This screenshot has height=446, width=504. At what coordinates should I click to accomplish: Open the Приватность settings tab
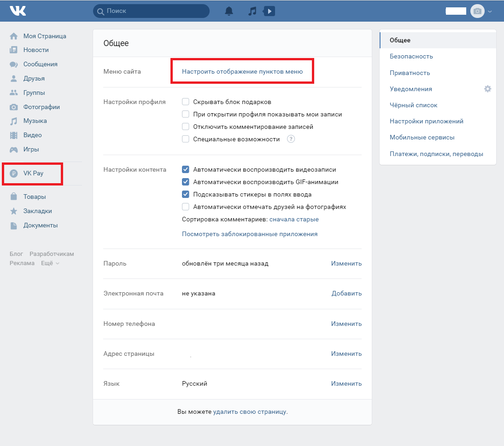click(438, 73)
